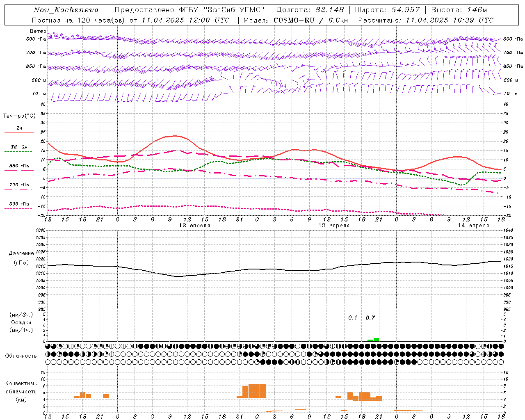The image size is (525, 420).
Task: Click the dotted 500 гПа legend line sample
Action: 18,209
